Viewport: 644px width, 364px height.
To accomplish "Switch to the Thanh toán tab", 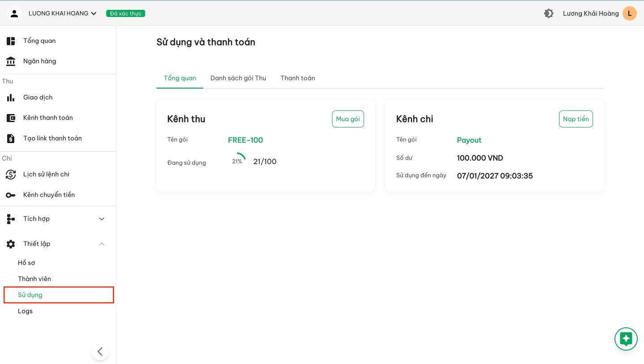I will coord(297,78).
